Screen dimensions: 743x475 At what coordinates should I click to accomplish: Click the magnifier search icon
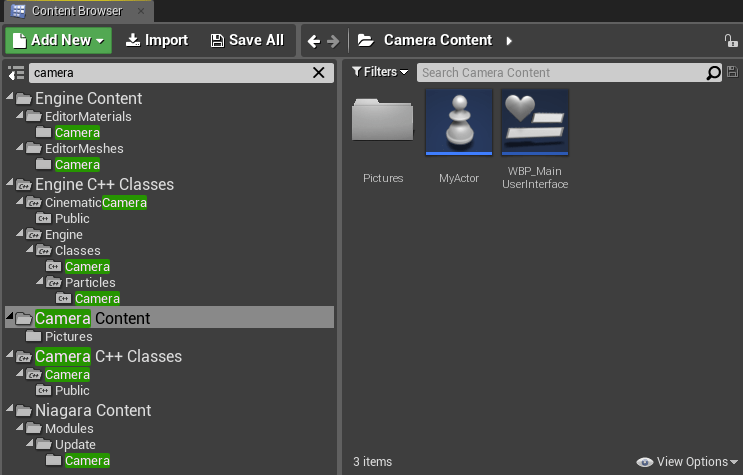click(713, 73)
